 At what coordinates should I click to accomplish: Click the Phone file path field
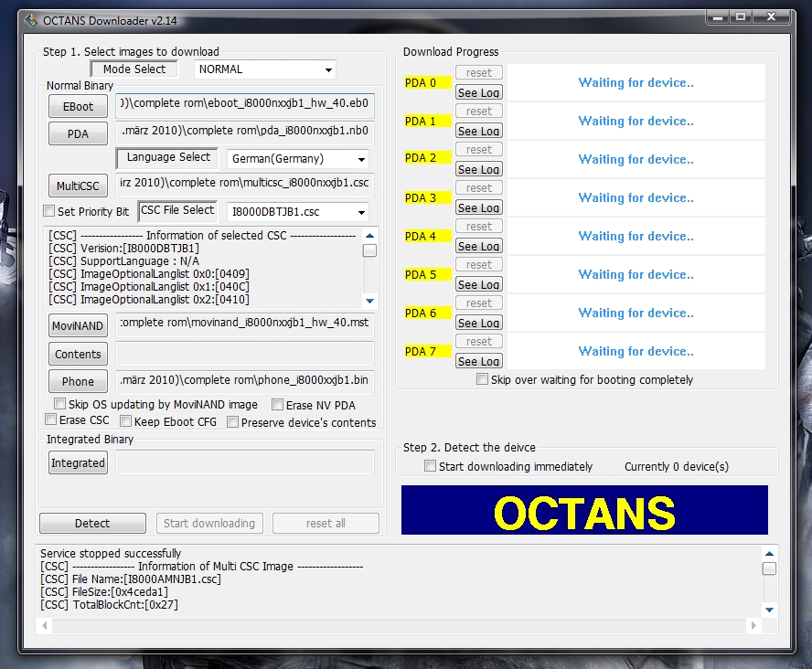[x=245, y=381]
